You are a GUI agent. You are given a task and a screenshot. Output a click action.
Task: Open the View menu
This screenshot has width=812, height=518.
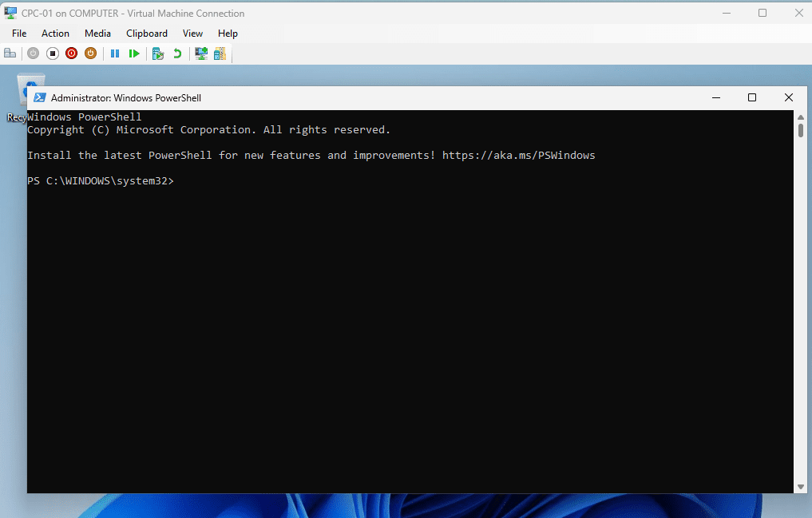[x=192, y=33]
